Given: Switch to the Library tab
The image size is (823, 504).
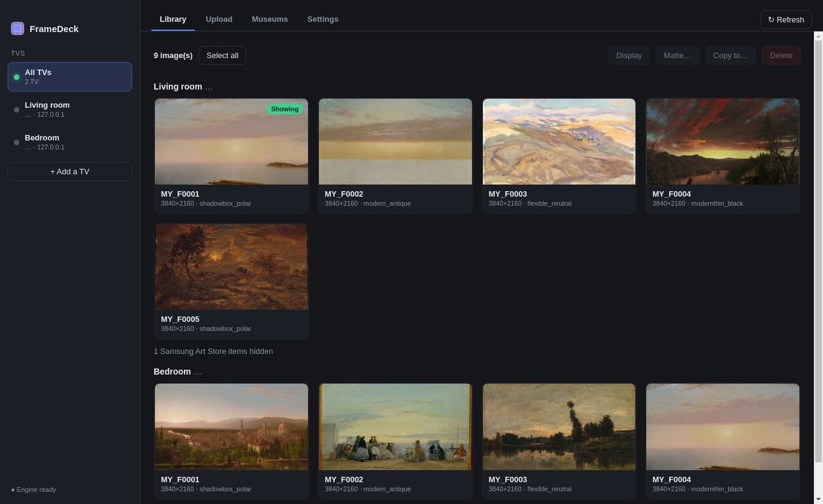Looking at the screenshot, I should pyautogui.click(x=173, y=19).
